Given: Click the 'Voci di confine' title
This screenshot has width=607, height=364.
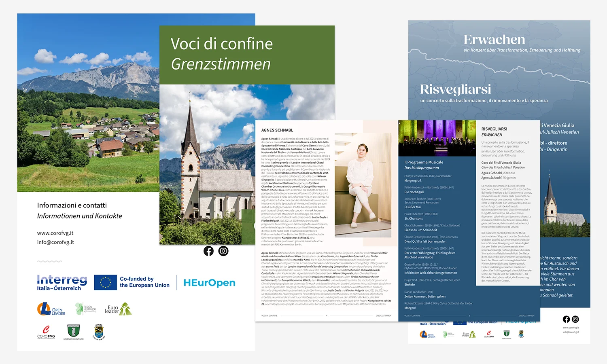Looking at the screenshot, I should (x=222, y=44).
